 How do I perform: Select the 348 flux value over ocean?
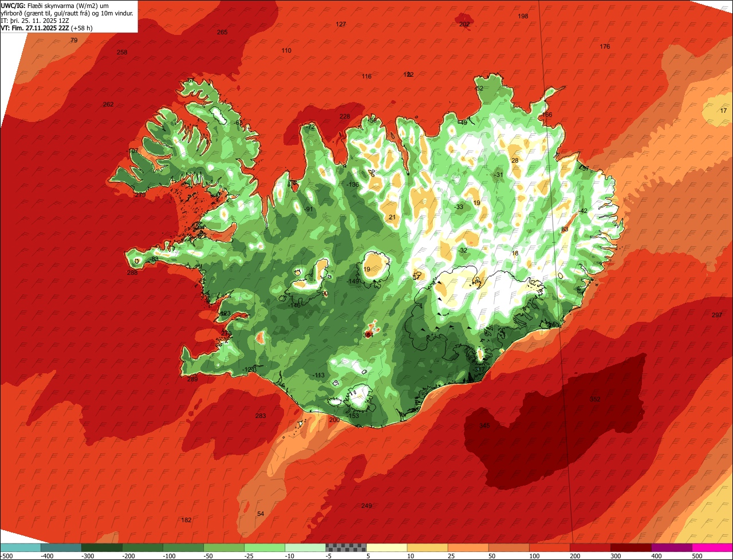tap(484, 425)
